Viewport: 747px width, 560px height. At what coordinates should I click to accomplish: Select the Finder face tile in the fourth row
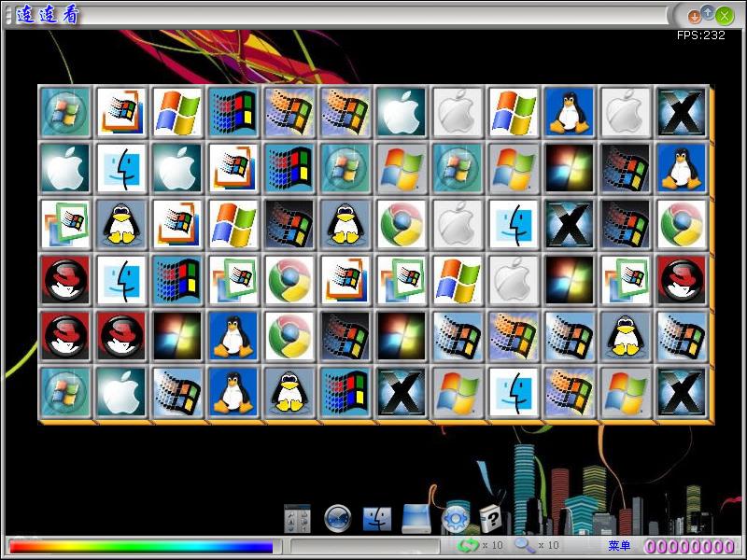tap(121, 280)
